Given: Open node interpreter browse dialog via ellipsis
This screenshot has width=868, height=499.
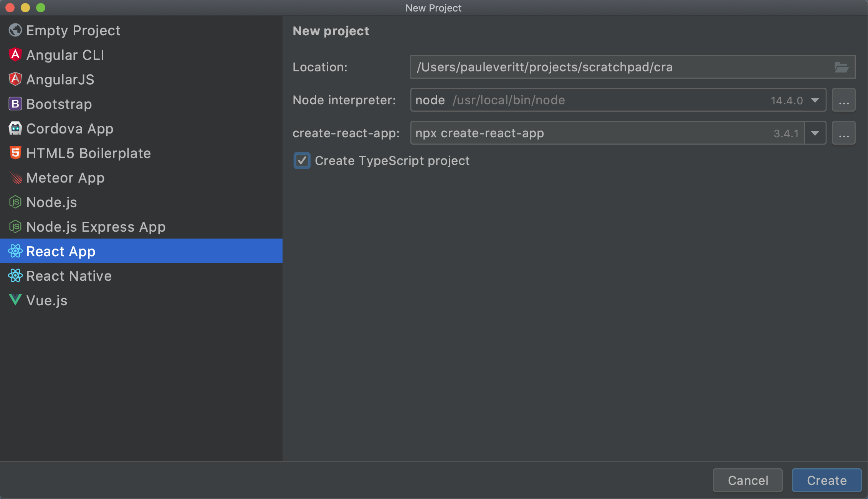Looking at the screenshot, I should pos(843,100).
